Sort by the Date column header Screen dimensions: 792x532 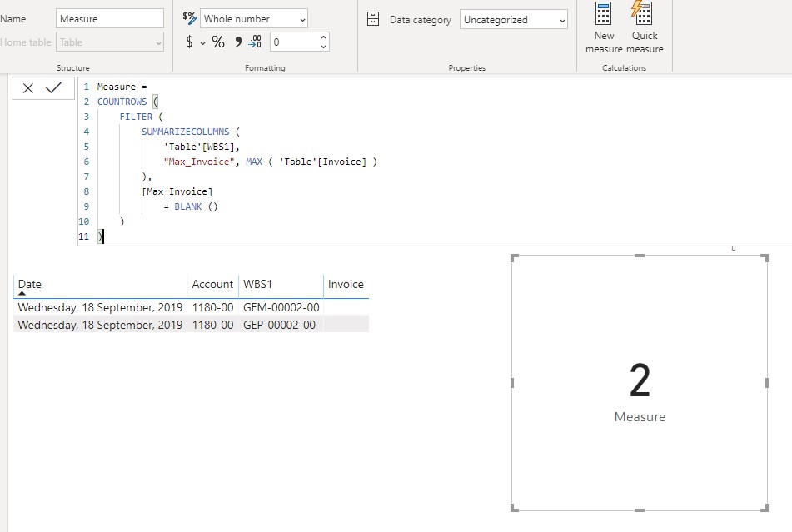pos(30,284)
